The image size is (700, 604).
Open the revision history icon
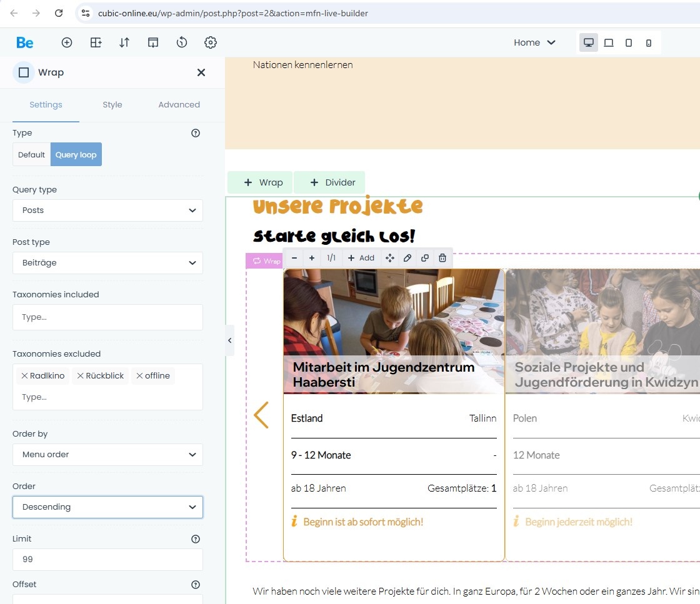point(182,42)
